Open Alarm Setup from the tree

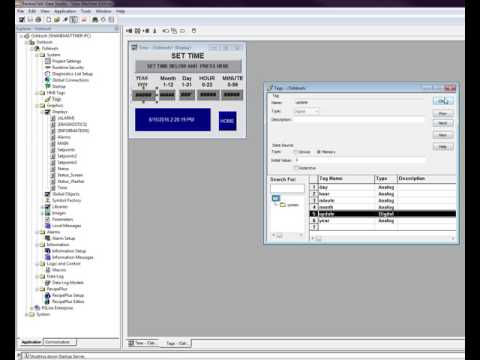coord(63,238)
